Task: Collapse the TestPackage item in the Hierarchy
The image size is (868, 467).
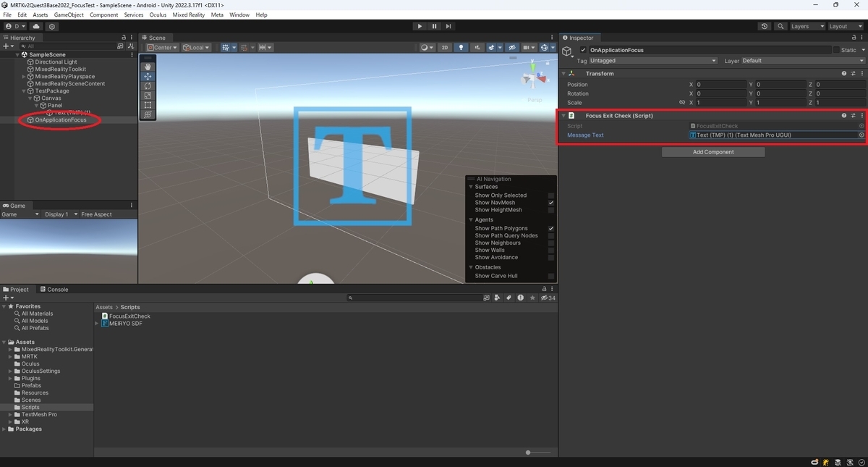Action: (24, 91)
